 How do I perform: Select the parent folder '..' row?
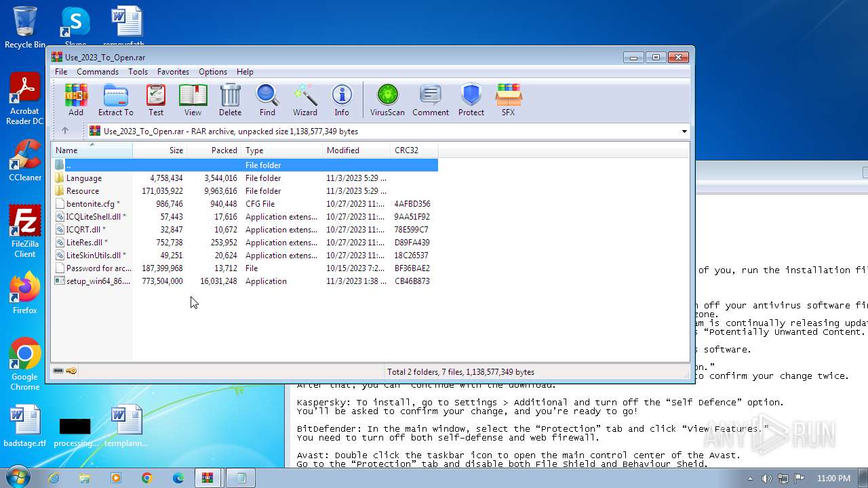pos(245,165)
